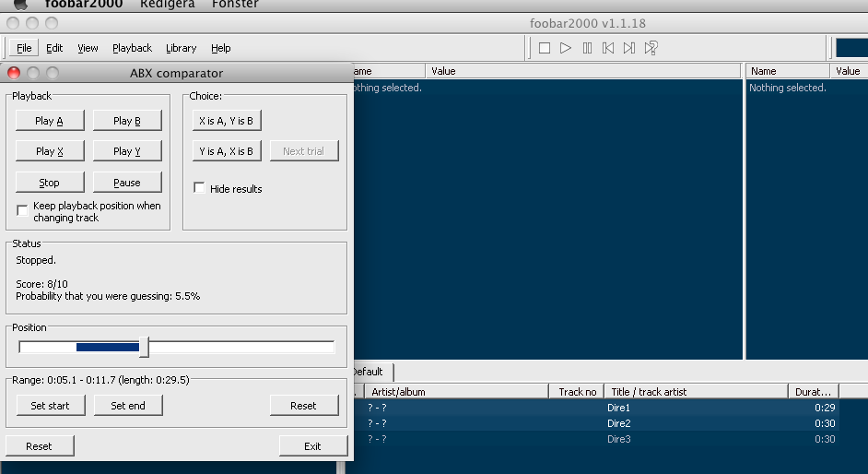Click the blue range on Position slider
This screenshot has width=868, height=474.
point(108,347)
